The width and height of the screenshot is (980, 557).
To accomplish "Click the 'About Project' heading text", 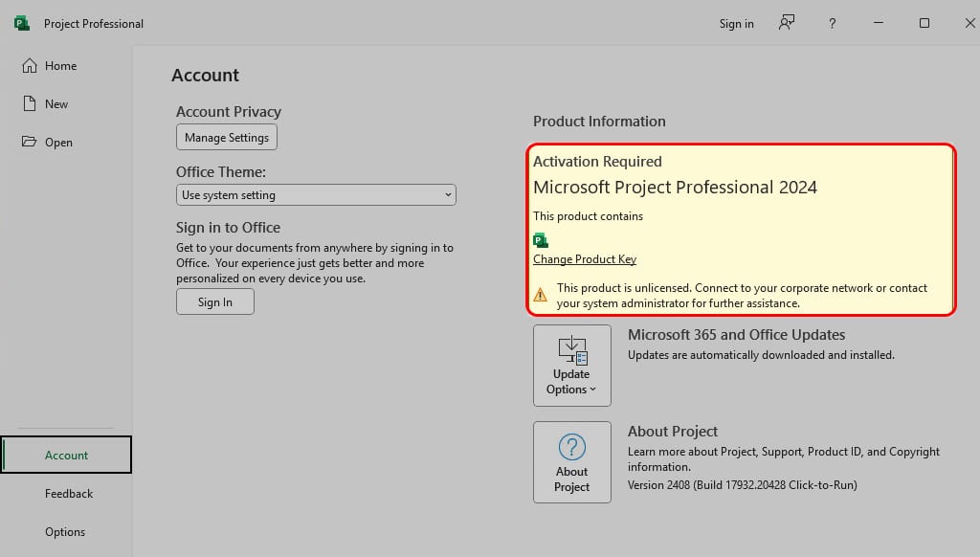I will point(673,432).
